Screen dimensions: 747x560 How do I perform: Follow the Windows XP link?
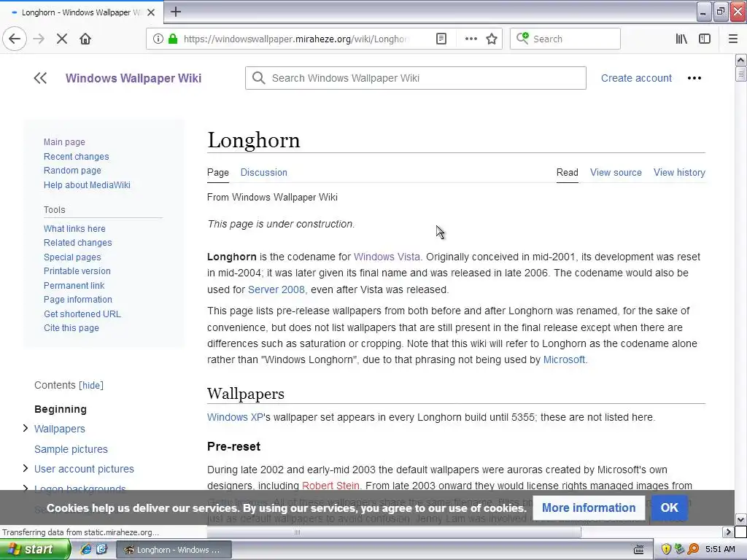[x=236, y=417]
